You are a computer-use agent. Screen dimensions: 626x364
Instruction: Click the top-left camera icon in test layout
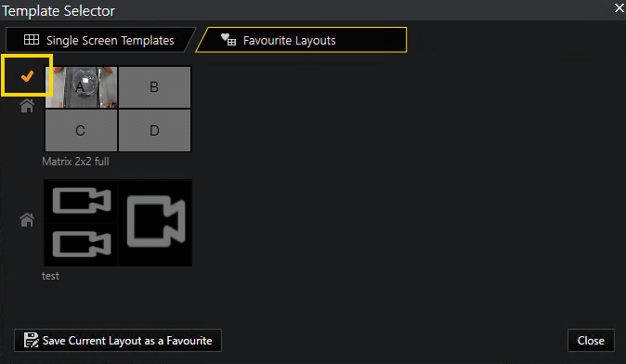click(x=82, y=201)
